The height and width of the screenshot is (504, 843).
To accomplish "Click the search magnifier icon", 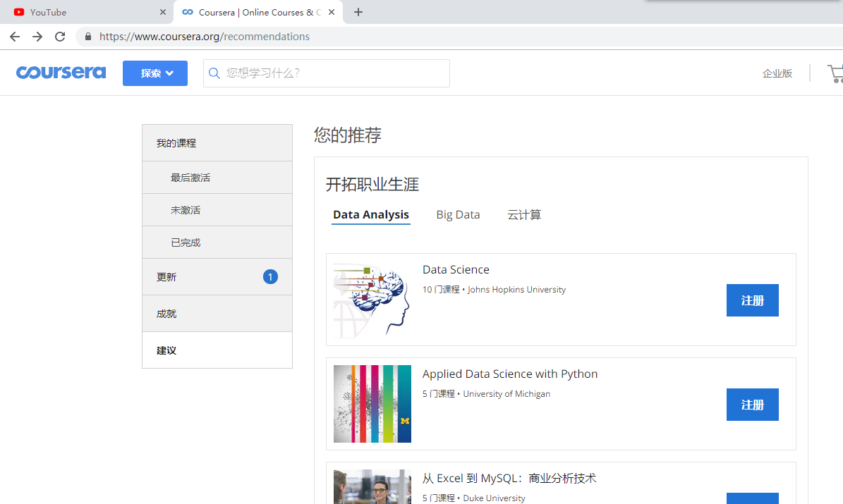I will 214,73.
